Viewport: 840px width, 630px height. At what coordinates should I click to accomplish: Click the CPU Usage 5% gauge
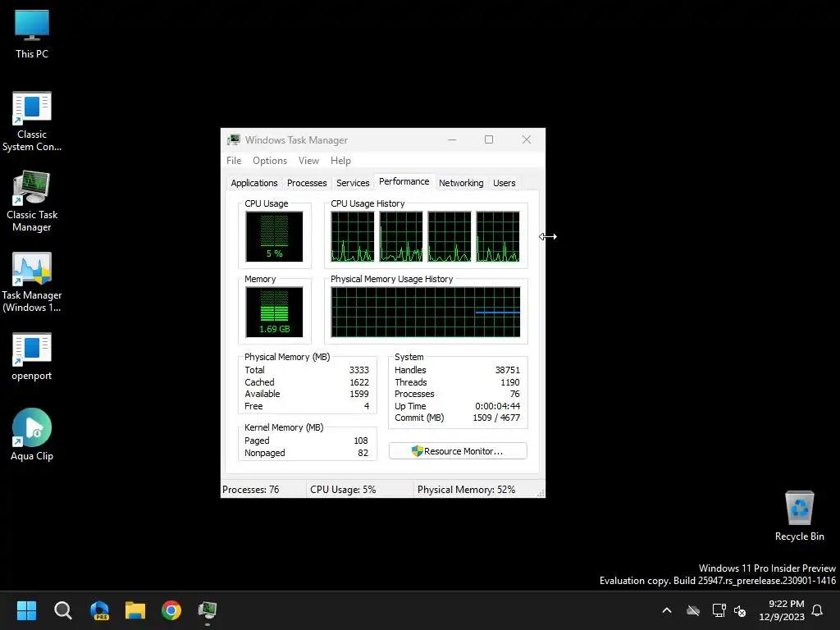(274, 236)
